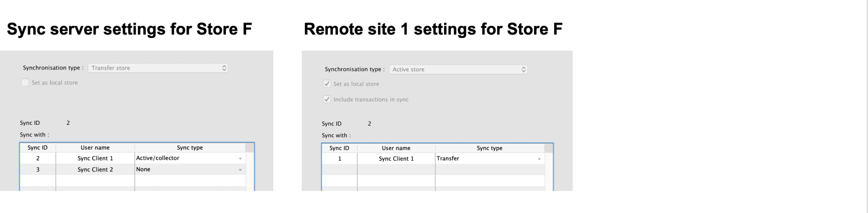Open Synchronisation type dropdown showing Active store

[458, 70]
